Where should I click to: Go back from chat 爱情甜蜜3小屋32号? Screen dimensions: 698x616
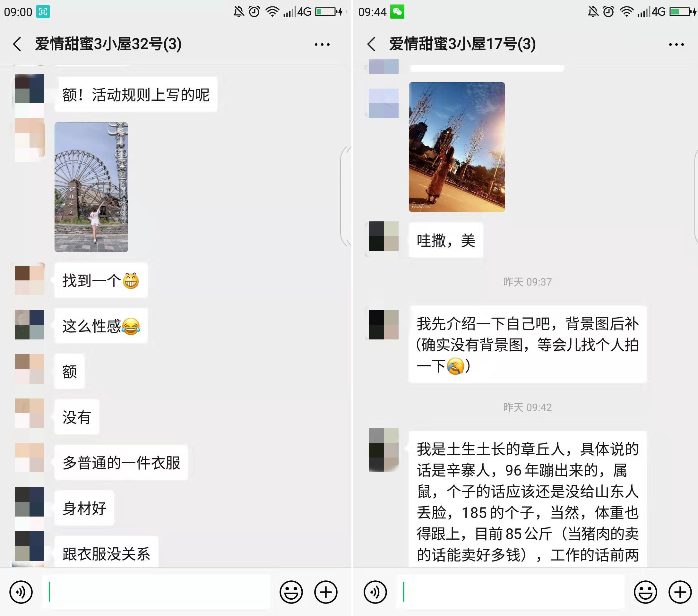click(x=17, y=44)
